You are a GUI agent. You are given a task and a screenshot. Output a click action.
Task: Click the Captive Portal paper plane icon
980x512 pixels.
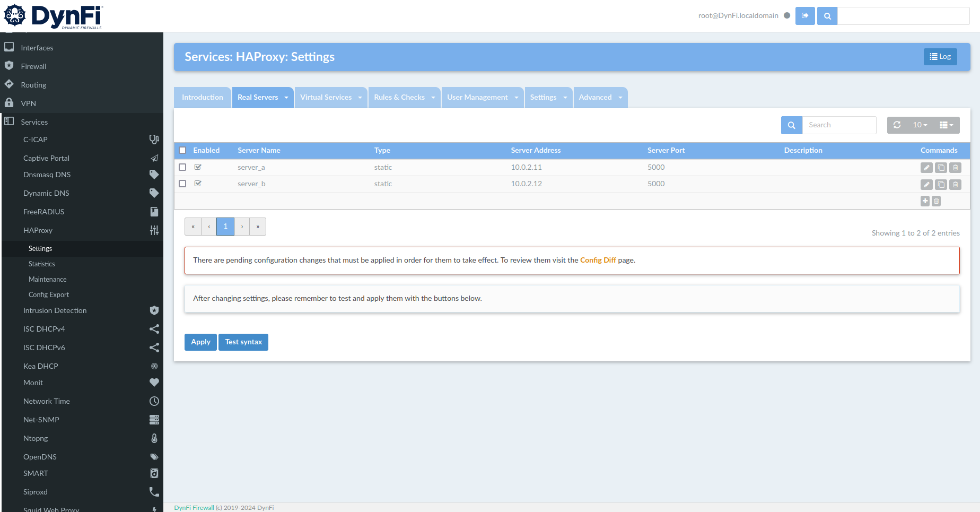click(x=154, y=158)
